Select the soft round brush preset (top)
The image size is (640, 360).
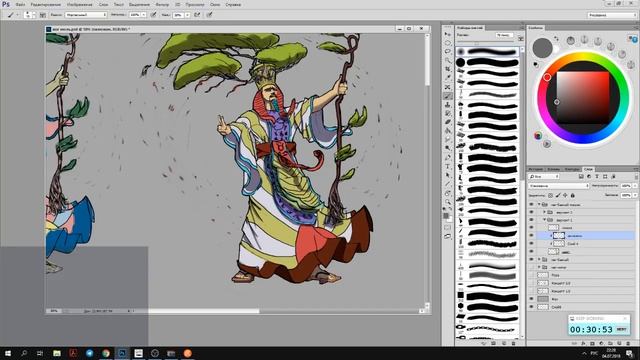(x=487, y=51)
